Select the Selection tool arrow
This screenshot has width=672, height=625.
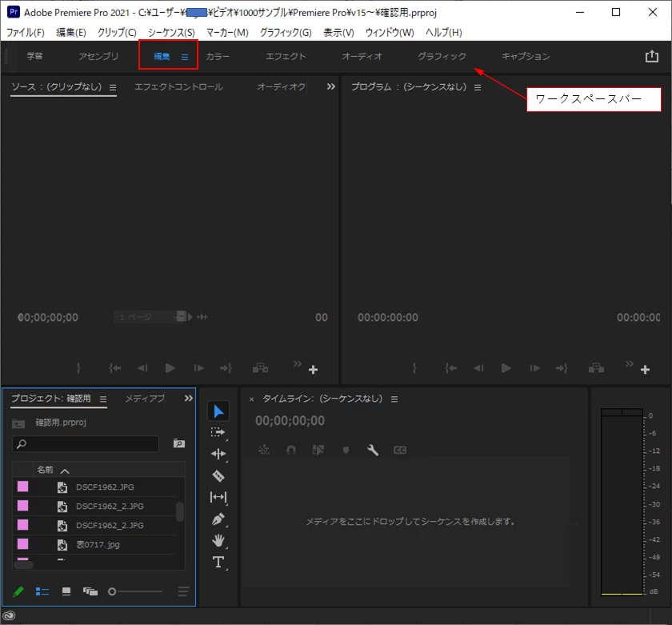[218, 411]
